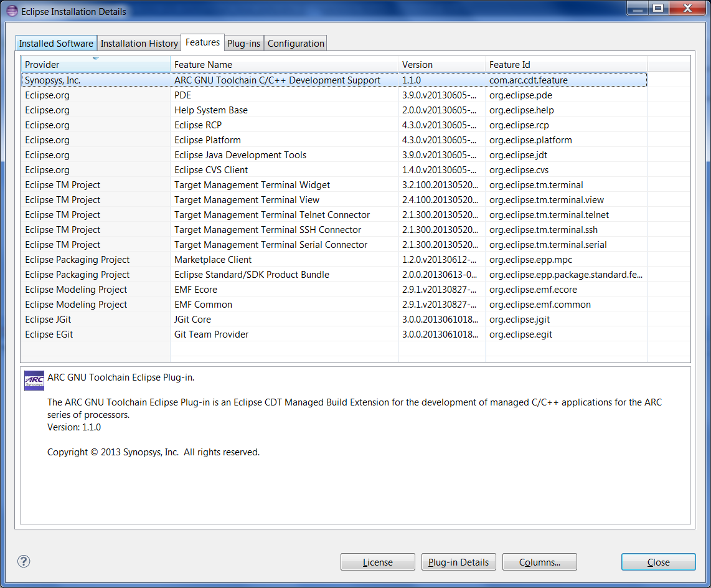The image size is (711, 588).
Task: Select the PDE feature name
Action: pos(183,95)
